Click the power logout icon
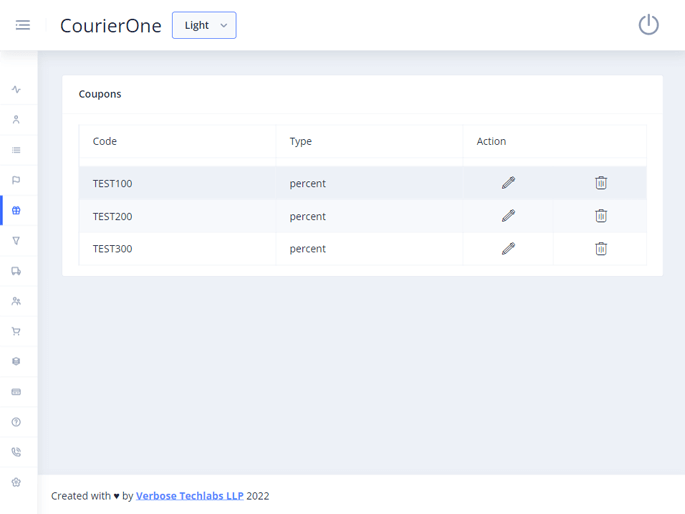Viewport: 685px width, 514px height. [x=648, y=25]
